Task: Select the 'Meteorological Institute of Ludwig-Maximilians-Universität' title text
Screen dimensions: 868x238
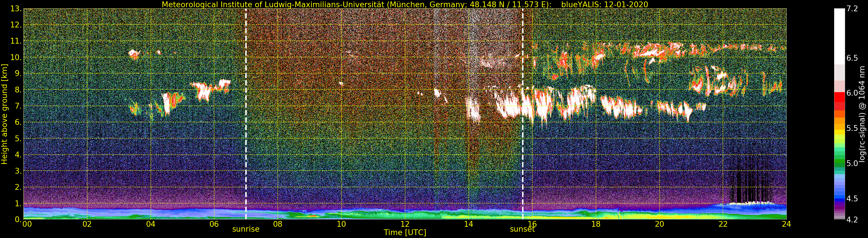Action: (x=274, y=4)
